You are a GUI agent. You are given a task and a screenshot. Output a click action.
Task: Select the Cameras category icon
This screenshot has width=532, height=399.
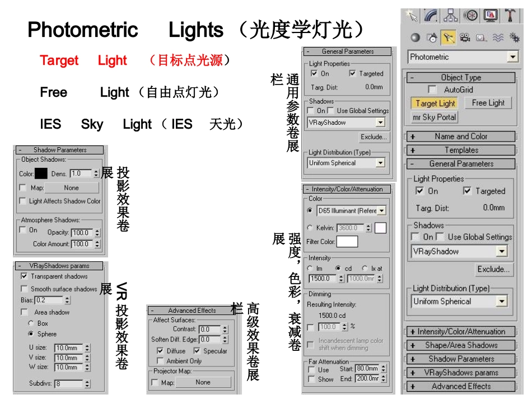[464, 38]
